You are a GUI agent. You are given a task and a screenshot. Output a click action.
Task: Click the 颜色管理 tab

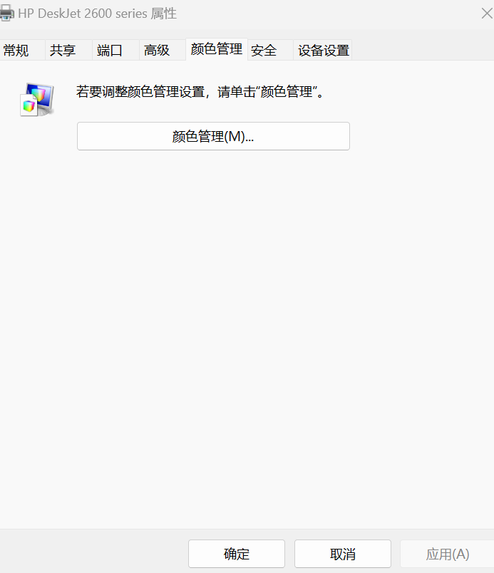point(216,49)
